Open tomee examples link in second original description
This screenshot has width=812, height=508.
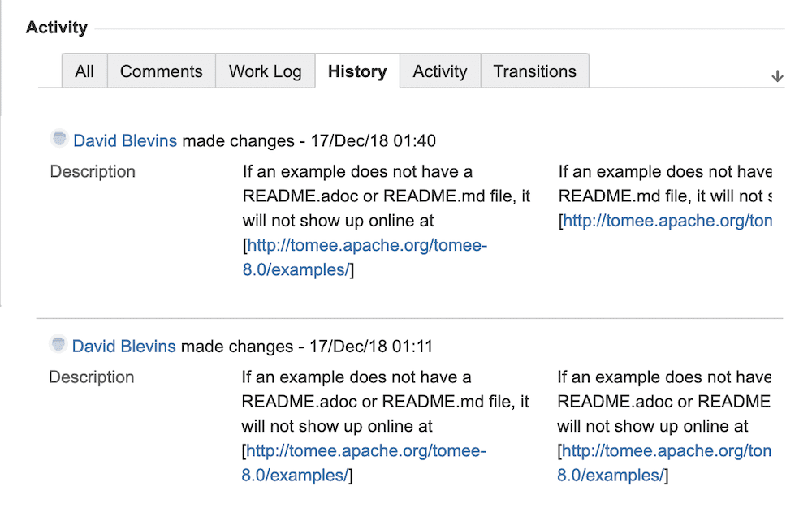364,463
